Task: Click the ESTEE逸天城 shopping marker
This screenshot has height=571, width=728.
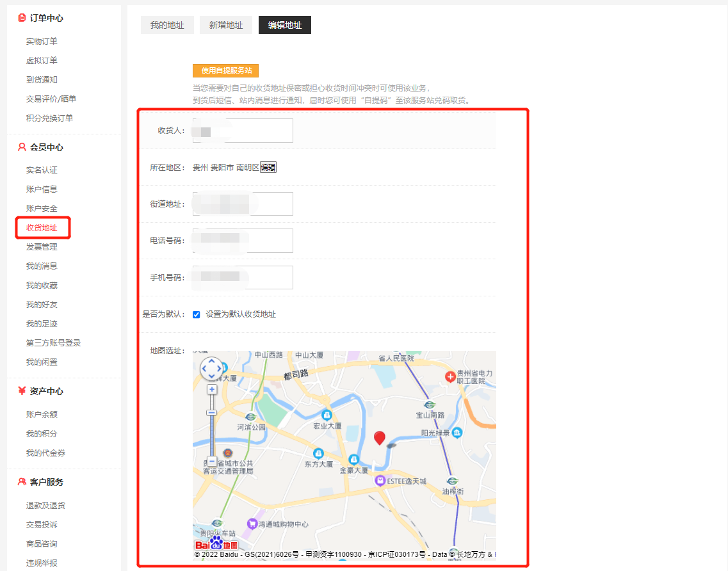Action: click(380, 480)
